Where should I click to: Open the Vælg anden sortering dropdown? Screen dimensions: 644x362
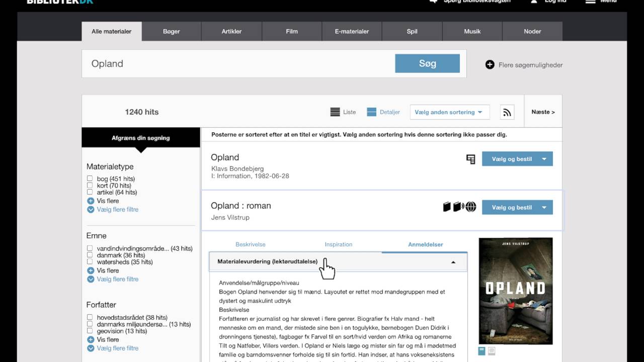click(x=450, y=112)
